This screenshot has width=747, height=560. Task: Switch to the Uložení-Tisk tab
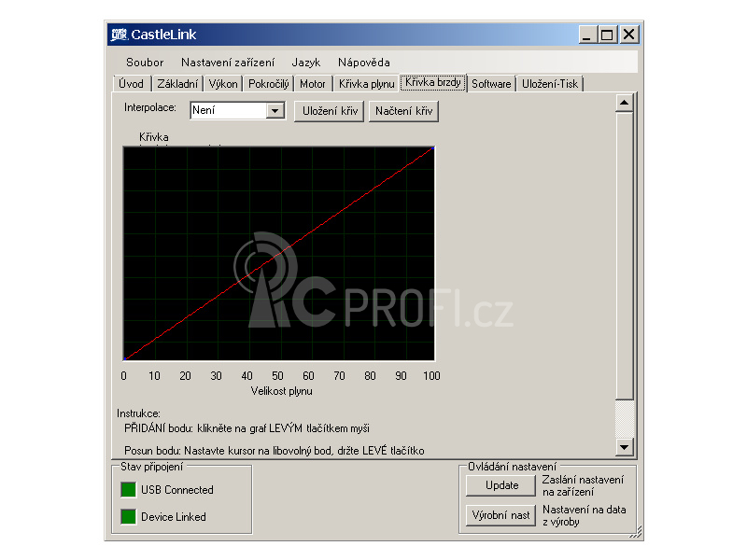(550, 84)
